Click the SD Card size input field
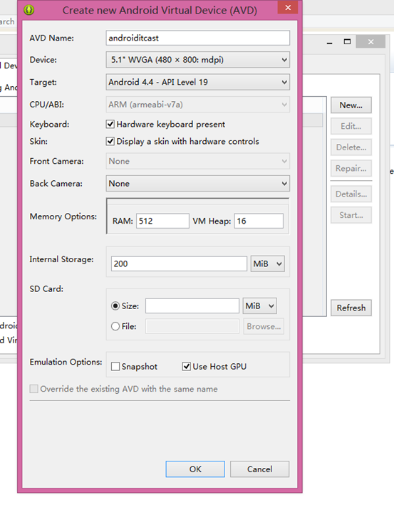This screenshot has height=532, width=394. [x=192, y=306]
